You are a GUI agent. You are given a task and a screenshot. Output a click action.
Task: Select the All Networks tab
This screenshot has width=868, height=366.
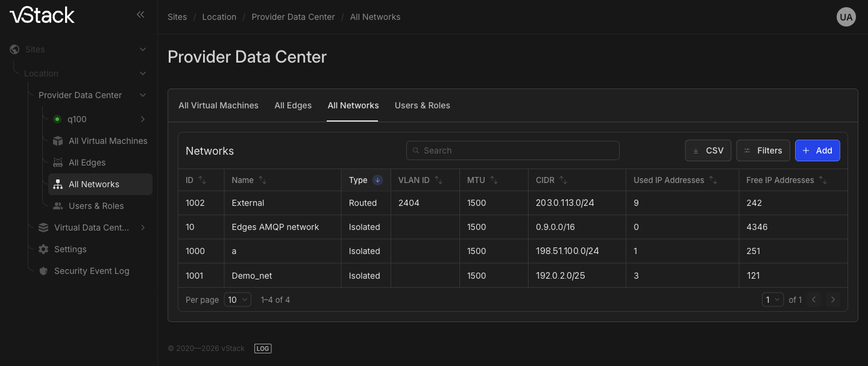[x=353, y=105]
